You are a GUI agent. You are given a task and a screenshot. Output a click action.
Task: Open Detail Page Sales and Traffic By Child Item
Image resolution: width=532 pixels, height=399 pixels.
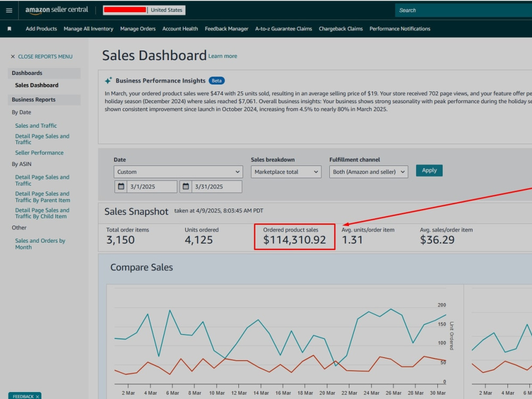pos(42,213)
